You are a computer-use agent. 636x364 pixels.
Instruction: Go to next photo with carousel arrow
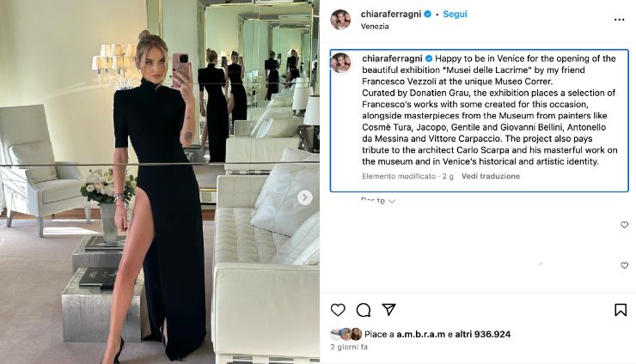[x=305, y=197]
